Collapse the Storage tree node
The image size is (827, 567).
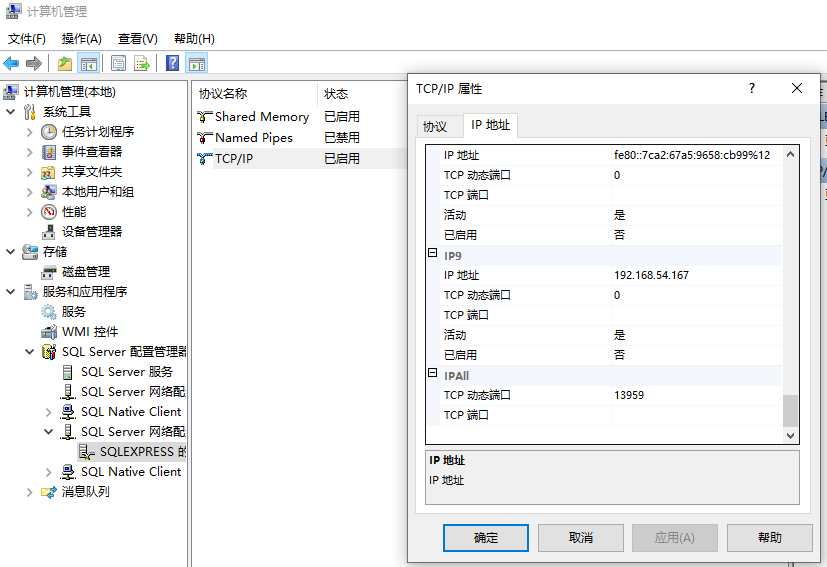(10, 252)
